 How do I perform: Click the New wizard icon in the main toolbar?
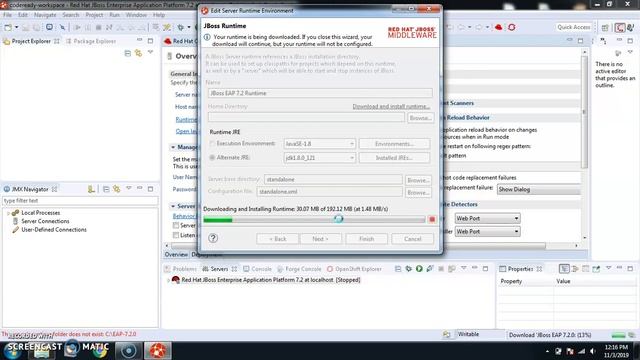point(8,27)
